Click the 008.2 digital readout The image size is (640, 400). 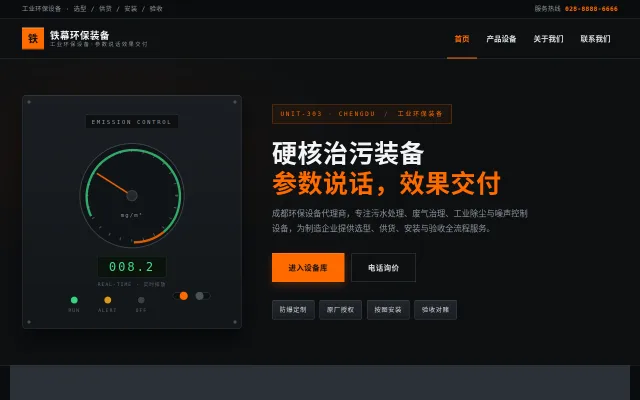[x=131, y=267]
